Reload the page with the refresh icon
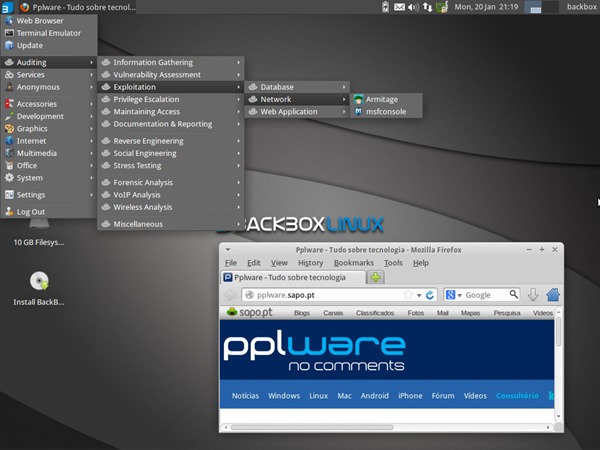 click(x=430, y=295)
